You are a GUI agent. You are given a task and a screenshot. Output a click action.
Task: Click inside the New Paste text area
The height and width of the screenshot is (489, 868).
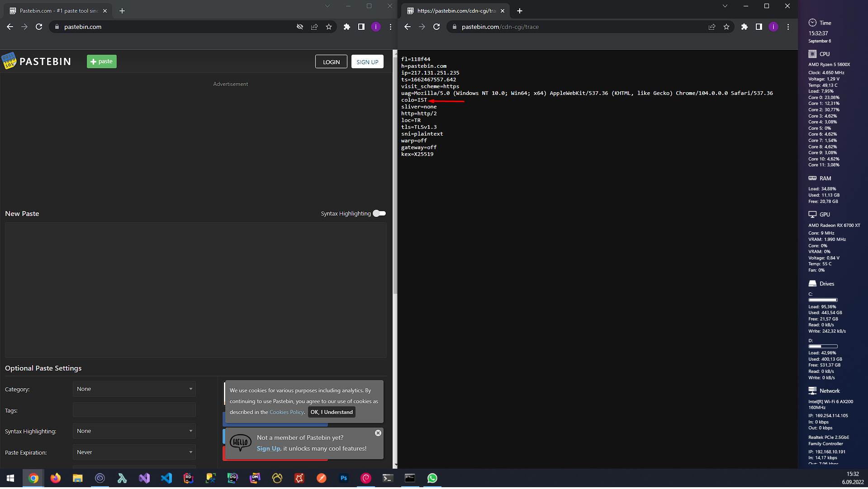tap(196, 290)
